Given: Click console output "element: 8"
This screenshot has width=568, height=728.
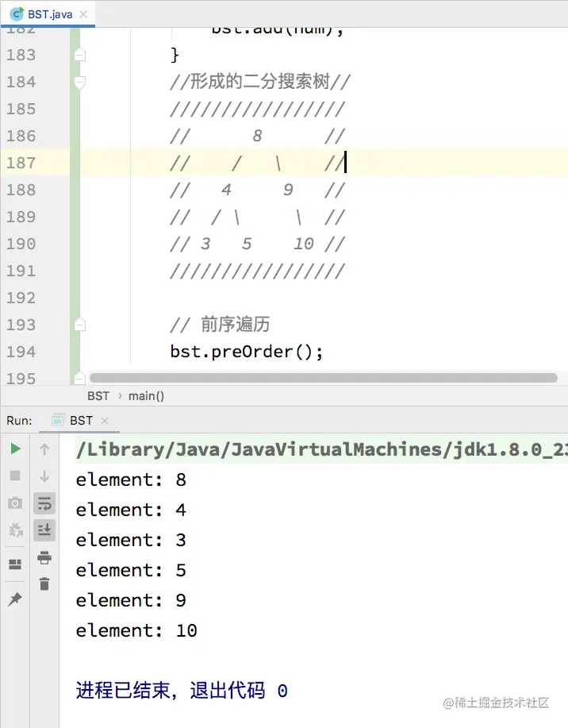Looking at the screenshot, I should 131,480.
